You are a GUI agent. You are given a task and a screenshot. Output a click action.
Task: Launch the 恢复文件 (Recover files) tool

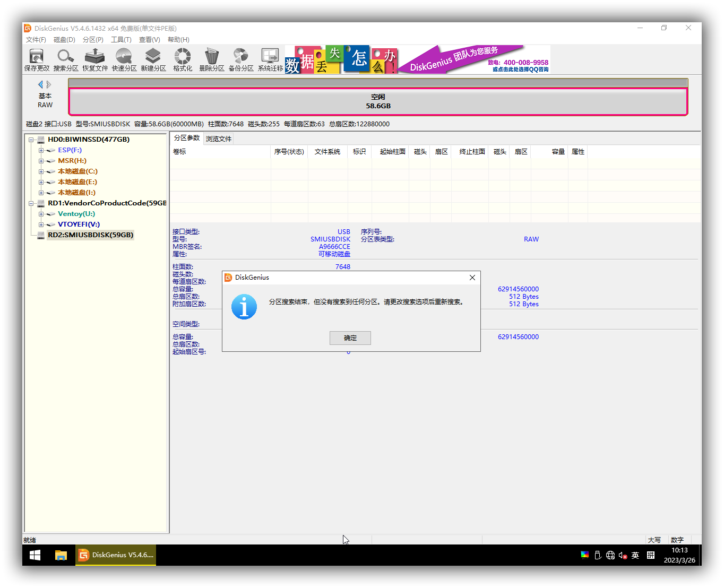tap(95, 60)
